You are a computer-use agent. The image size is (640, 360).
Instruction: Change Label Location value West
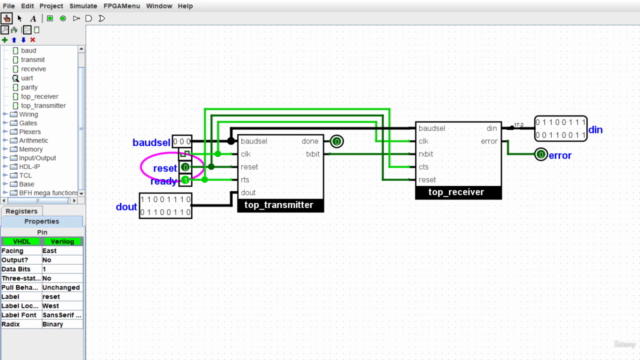[x=62, y=306]
